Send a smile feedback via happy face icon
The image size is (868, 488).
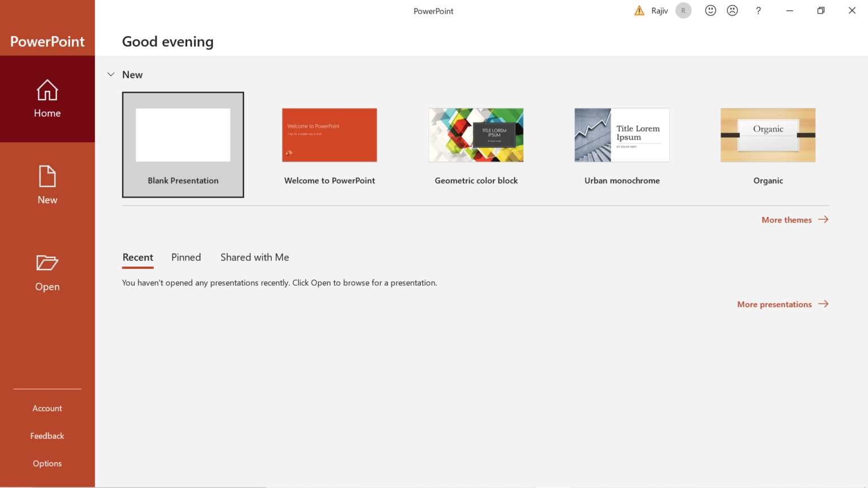click(710, 11)
